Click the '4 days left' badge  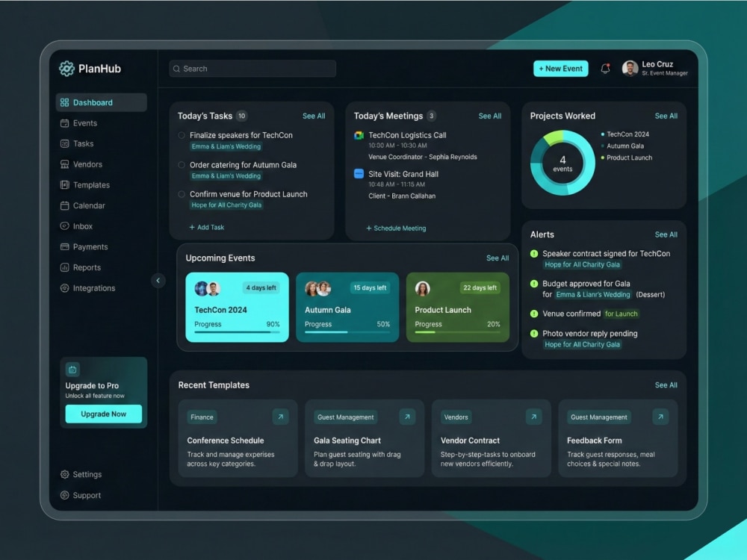tap(261, 287)
